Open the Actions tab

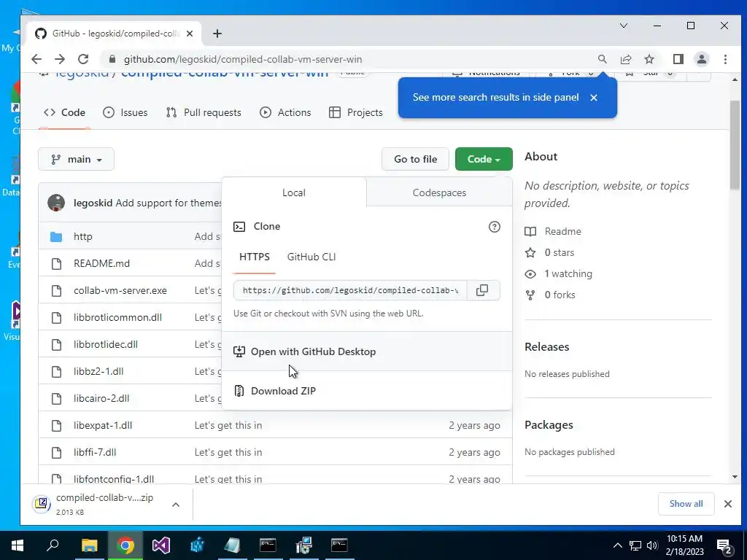point(285,113)
